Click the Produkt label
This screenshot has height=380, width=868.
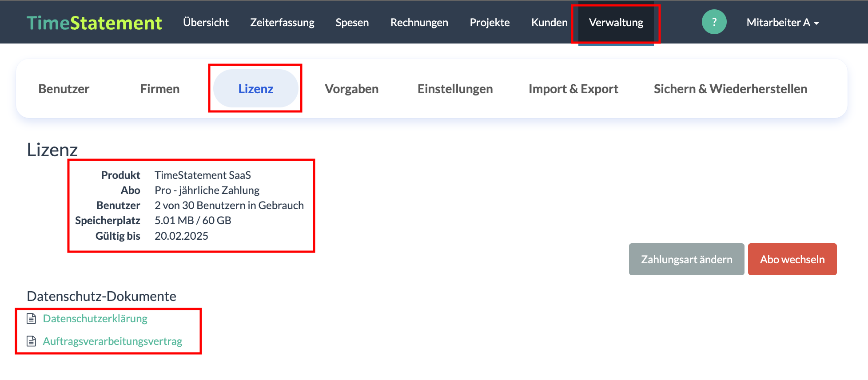pyautogui.click(x=120, y=175)
